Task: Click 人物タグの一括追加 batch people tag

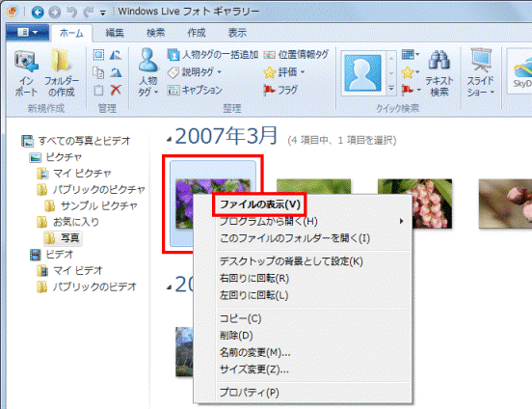Action: coord(213,55)
